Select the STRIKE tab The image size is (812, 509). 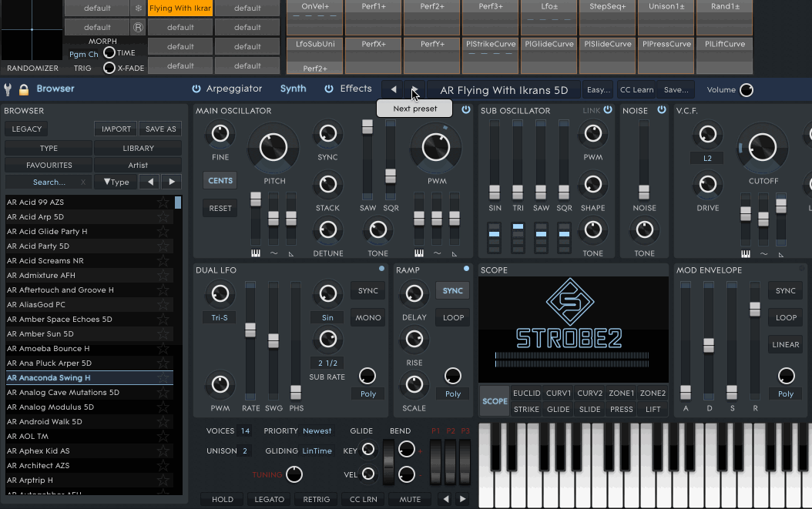tap(527, 409)
